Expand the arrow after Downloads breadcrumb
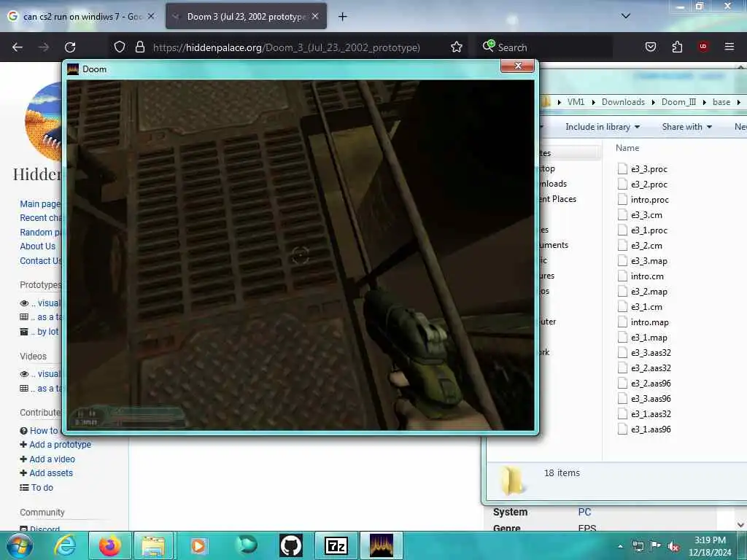The width and height of the screenshot is (747, 560). [x=653, y=102]
